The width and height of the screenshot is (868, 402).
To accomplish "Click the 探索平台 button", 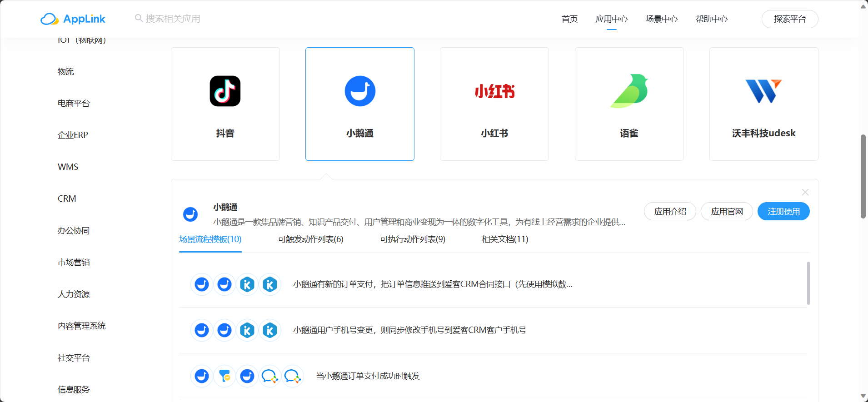I will coord(790,19).
